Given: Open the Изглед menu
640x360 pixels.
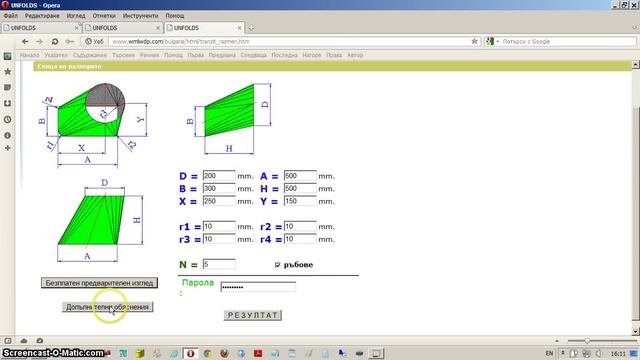Looking at the screenshot, I should coord(76,16).
